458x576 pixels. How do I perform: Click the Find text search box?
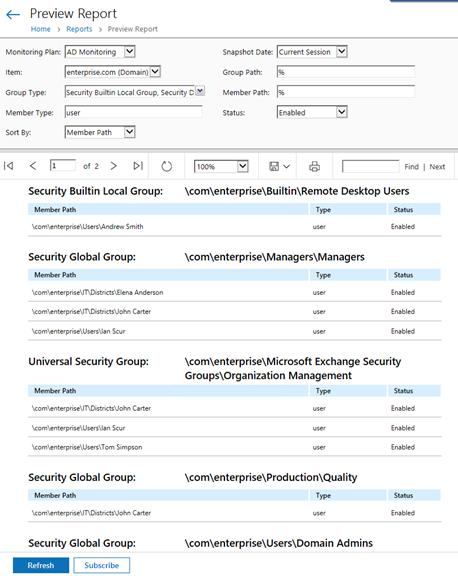click(371, 166)
